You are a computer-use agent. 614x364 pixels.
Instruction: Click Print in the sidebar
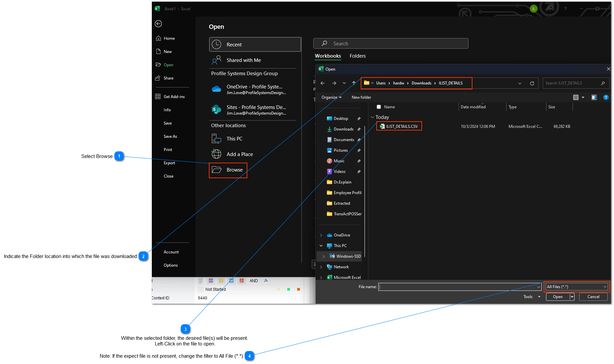[168, 150]
